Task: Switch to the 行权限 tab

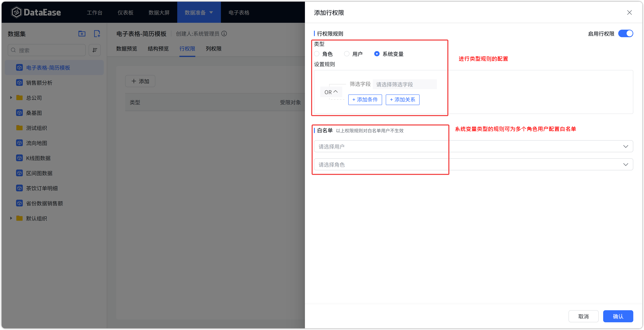Action: coord(187,49)
